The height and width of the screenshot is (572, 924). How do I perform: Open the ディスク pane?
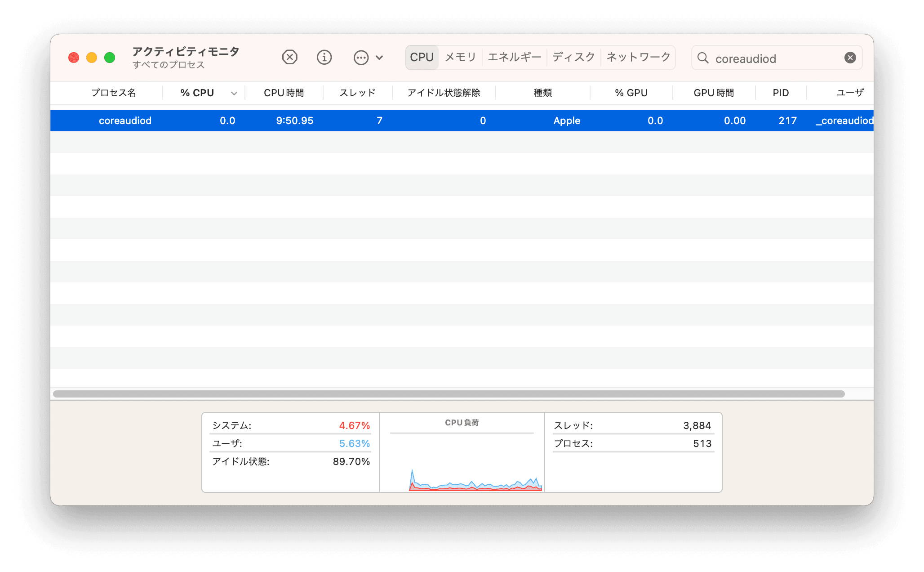coord(573,57)
